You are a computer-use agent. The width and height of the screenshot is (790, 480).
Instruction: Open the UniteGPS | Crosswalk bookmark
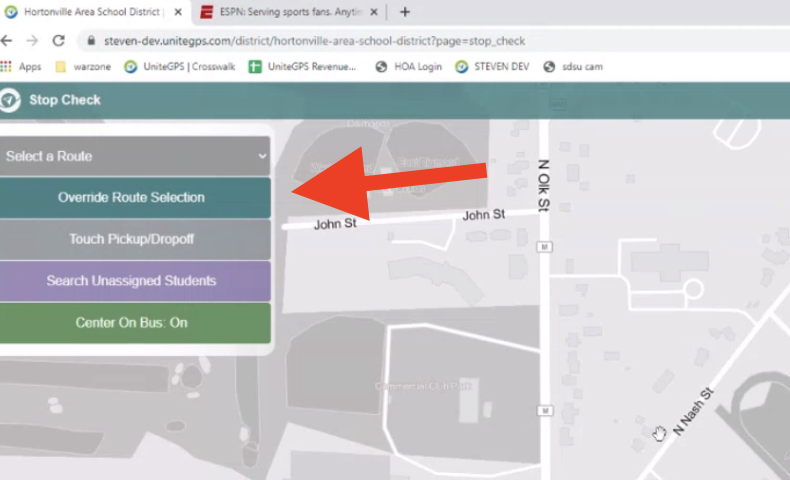[x=180, y=66]
